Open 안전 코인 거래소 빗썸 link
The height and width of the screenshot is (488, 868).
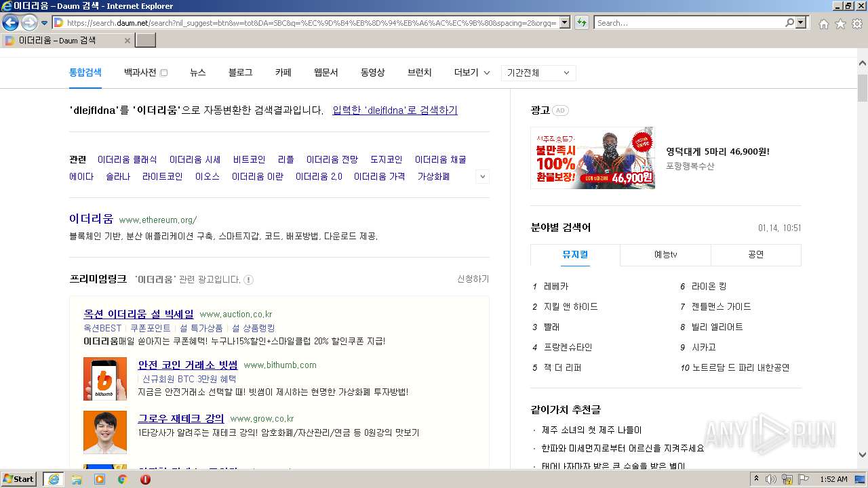coord(188,365)
